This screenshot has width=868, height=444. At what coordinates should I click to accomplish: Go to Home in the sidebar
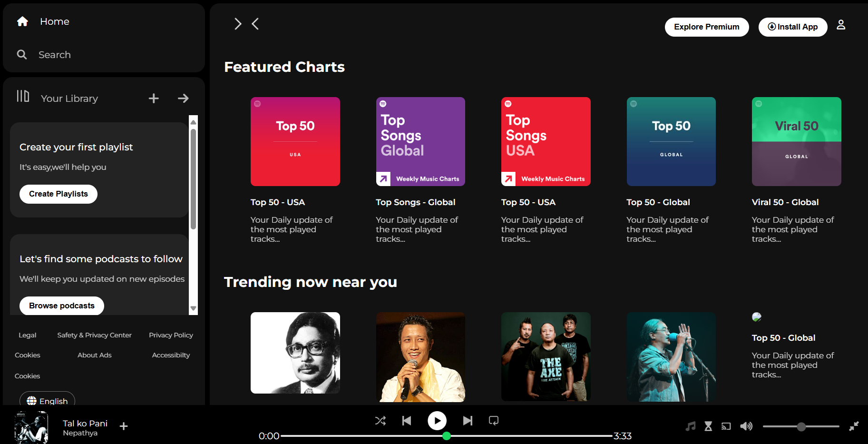[55, 21]
